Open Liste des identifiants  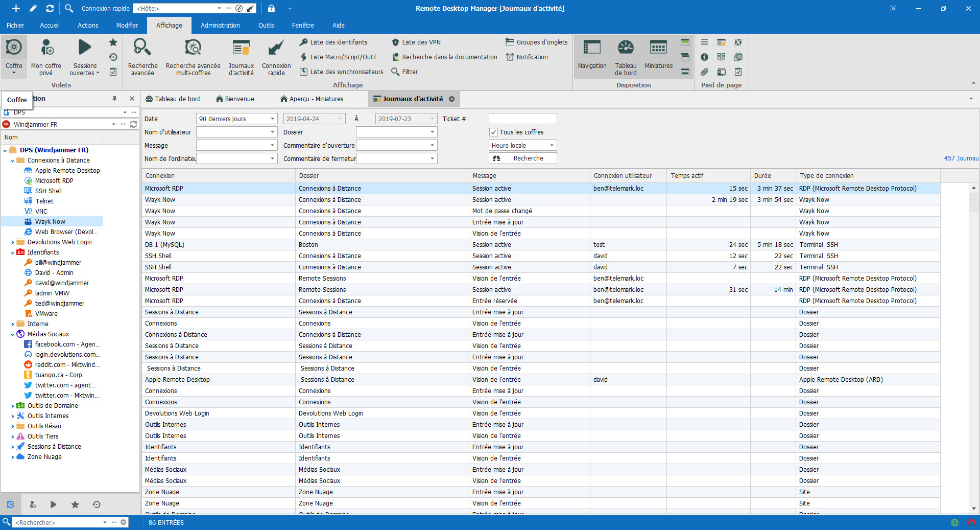(333, 42)
